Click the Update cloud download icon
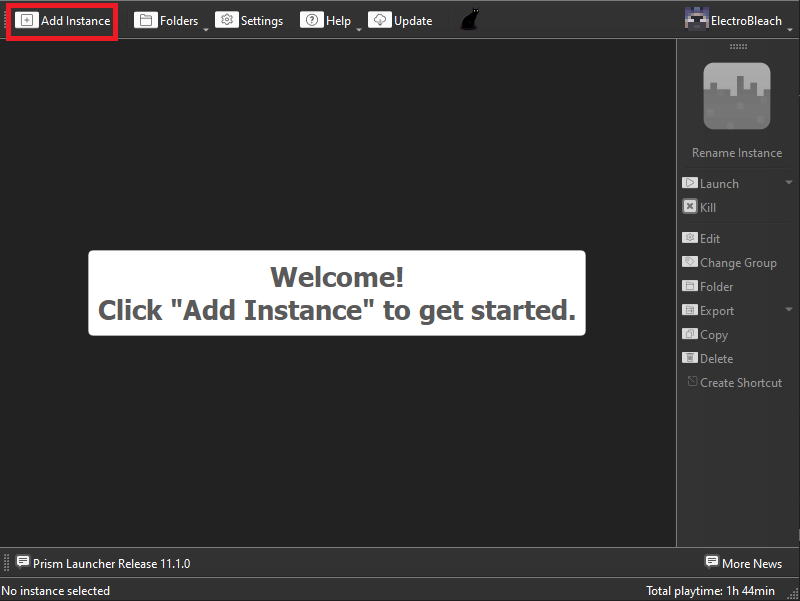 click(380, 20)
